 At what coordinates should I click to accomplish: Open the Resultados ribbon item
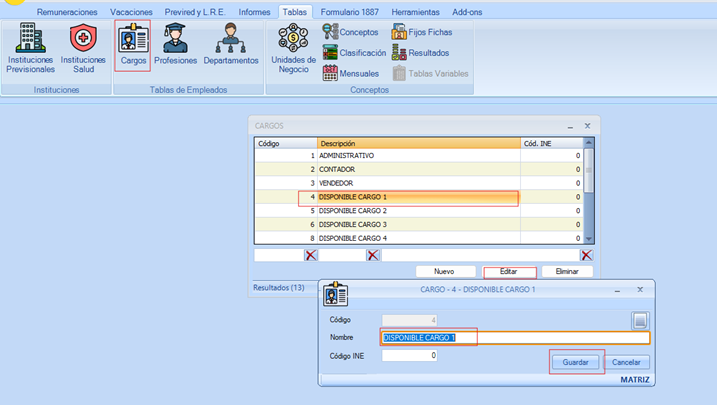(421, 53)
